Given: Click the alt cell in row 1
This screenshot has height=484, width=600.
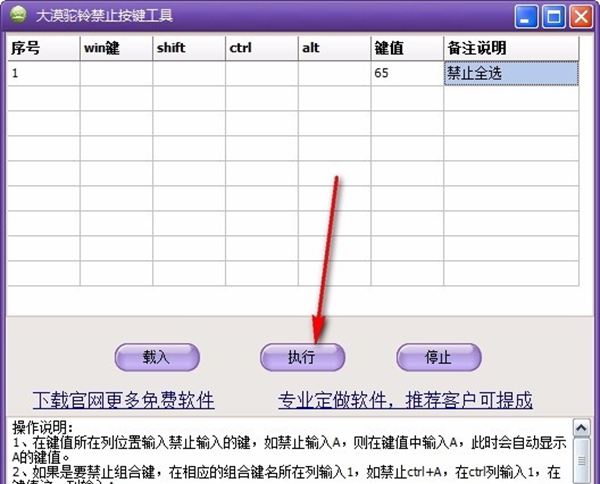Looking at the screenshot, I should pos(334,73).
